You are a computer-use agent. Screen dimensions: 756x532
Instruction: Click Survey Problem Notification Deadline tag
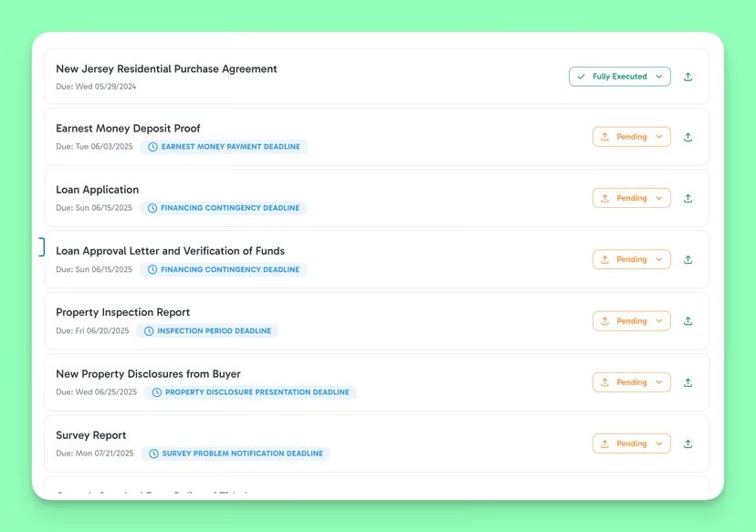[x=236, y=454]
